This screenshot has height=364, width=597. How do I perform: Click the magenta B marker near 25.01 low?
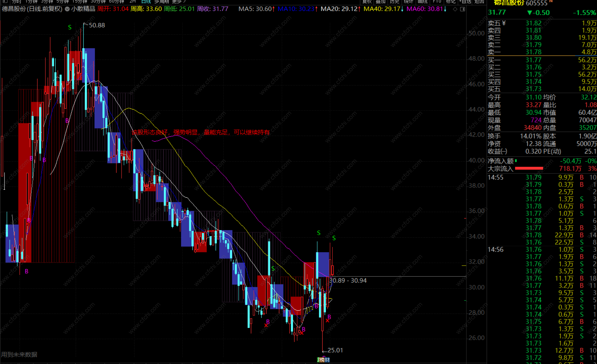tap(329, 317)
